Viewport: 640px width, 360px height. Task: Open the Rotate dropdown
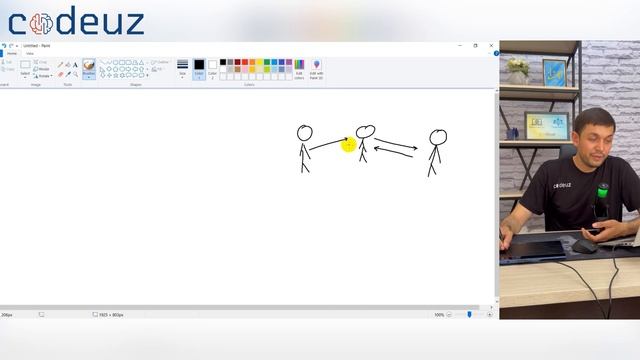42,76
